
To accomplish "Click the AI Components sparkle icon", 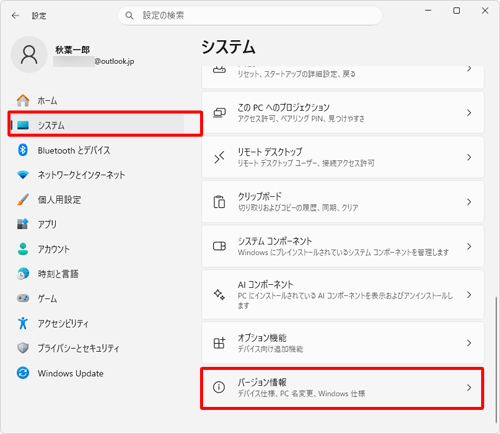I will coord(219,294).
